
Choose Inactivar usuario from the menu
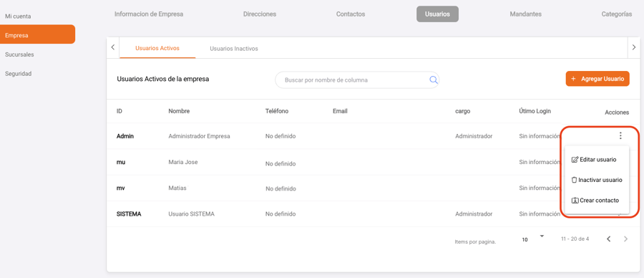pos(597,180)
